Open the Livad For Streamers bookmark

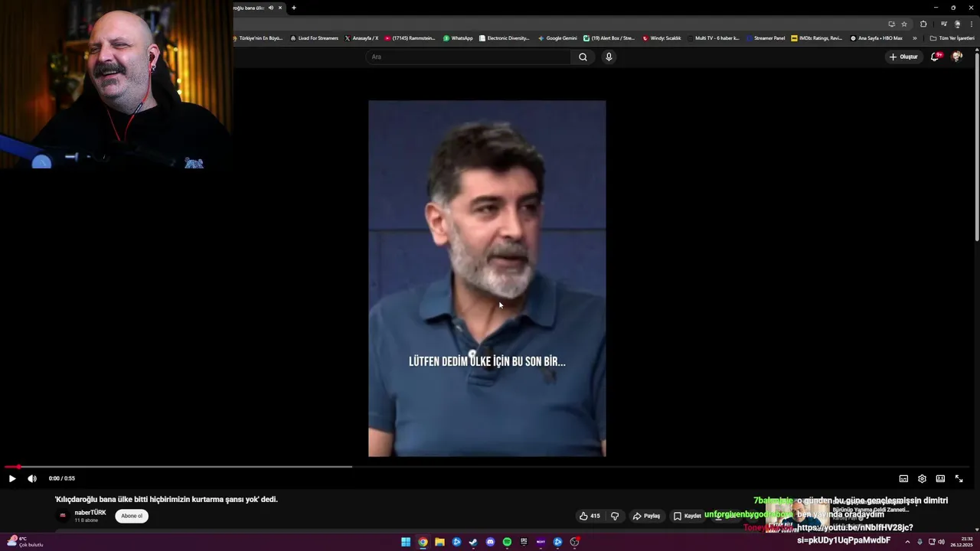tap(315, 38)
